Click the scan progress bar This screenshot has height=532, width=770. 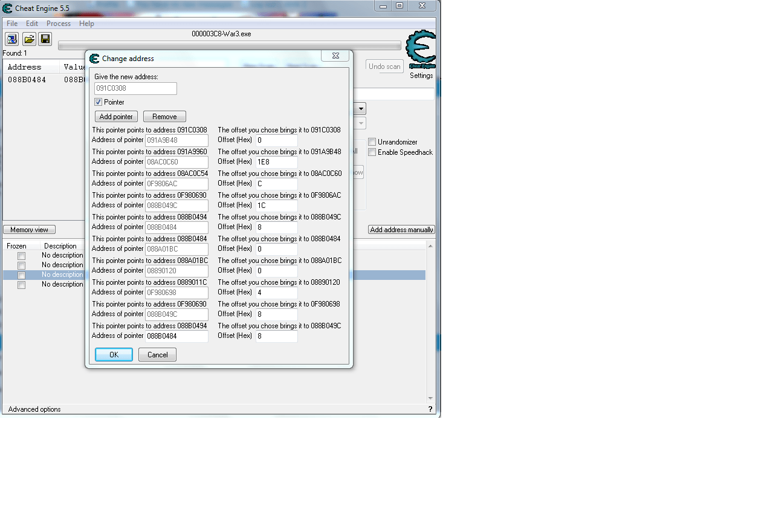tap(230, 45)
